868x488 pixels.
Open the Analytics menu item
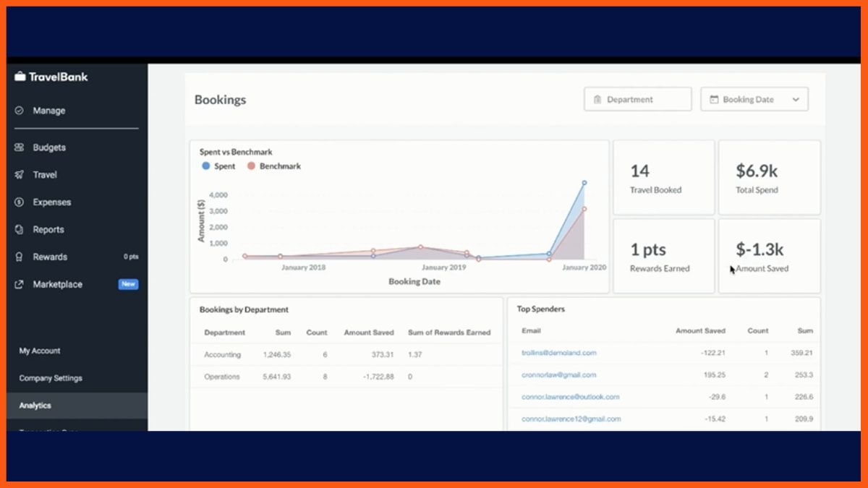pos(35,406)
